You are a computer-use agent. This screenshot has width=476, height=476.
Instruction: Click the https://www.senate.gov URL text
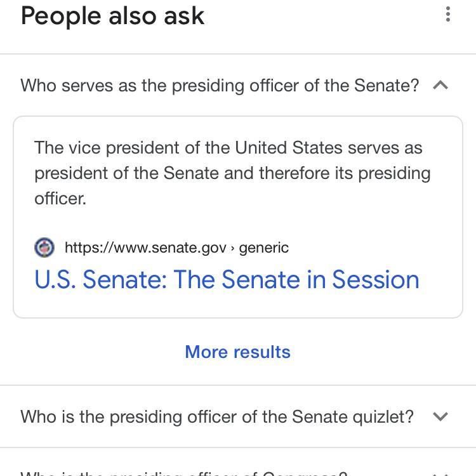pyautogui.click(x=145, y=248)
